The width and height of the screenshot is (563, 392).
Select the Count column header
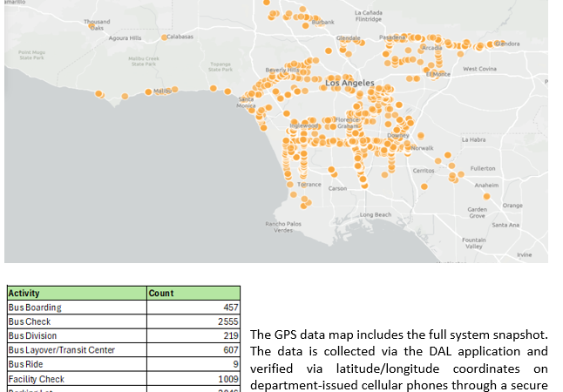coord(159,294)
